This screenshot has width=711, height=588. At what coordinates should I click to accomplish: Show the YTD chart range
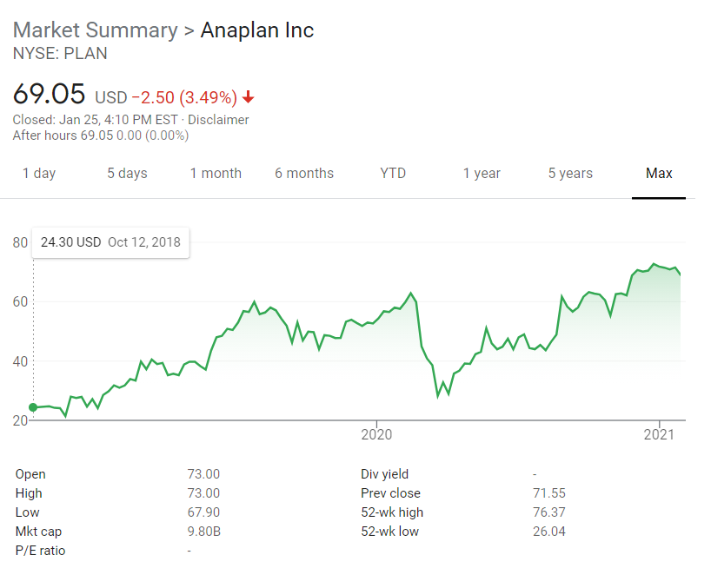coord(393,173)
